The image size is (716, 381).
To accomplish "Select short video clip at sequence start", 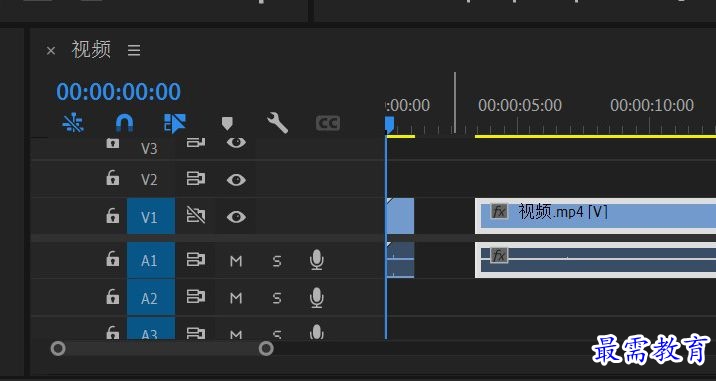I will (x=400, y=216).
